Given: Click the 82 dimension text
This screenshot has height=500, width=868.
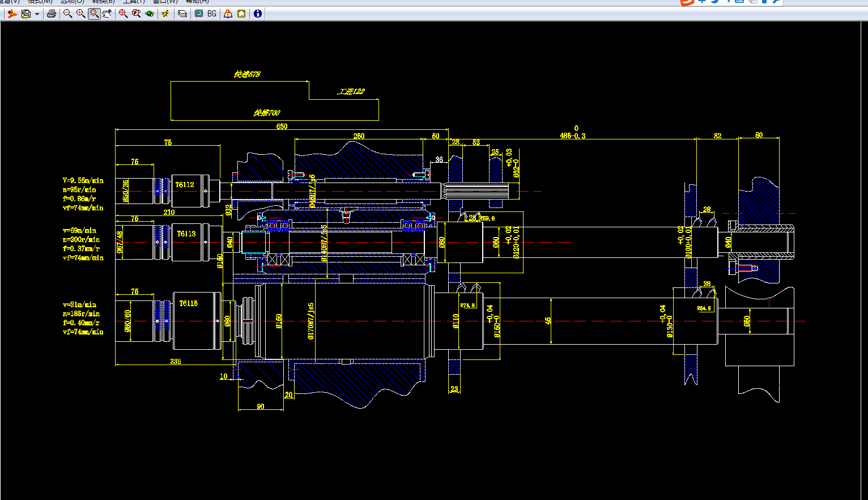Looking at the screenshot, I should click(x=718, y=136).
